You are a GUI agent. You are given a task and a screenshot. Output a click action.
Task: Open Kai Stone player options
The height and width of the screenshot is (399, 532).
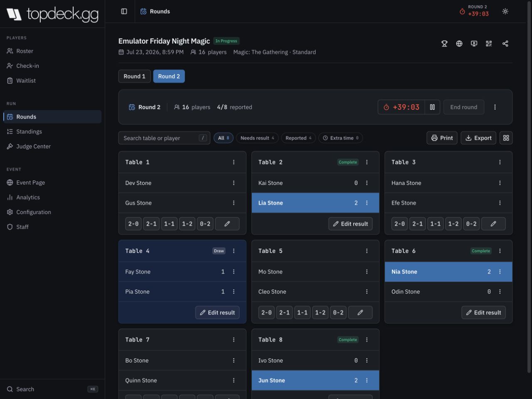(x=367, y=183)
